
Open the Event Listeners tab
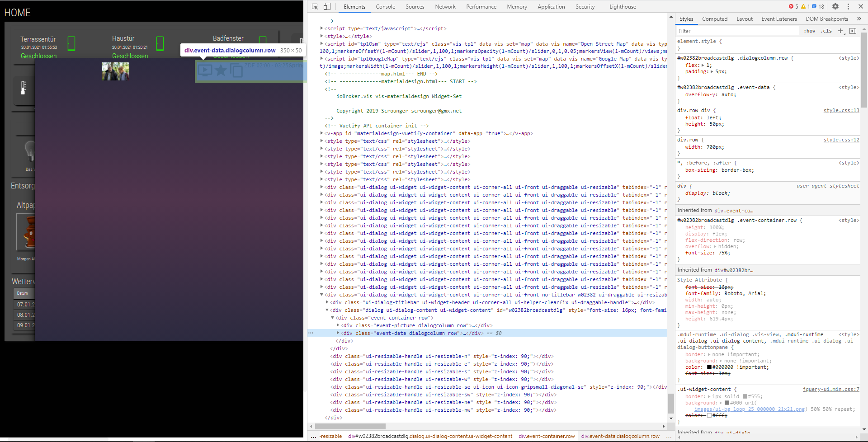pos(779,19)
